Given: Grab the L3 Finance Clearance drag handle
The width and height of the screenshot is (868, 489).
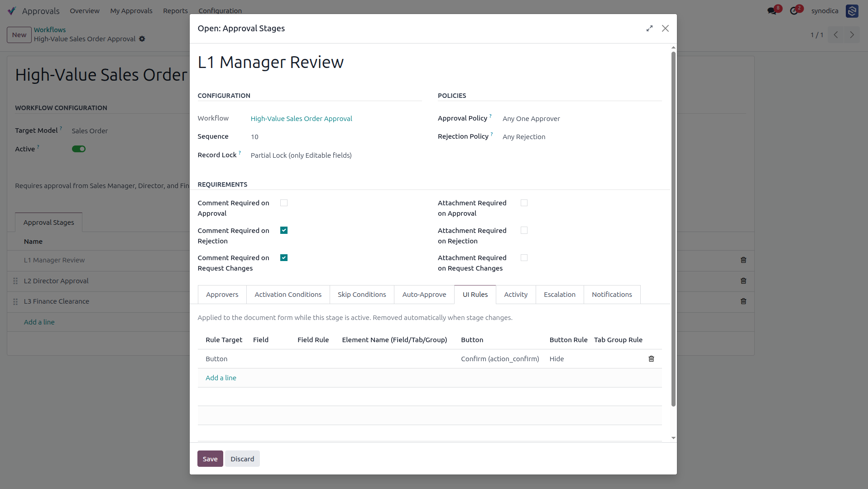Looking at the screenshot, I should click(15, 301).
